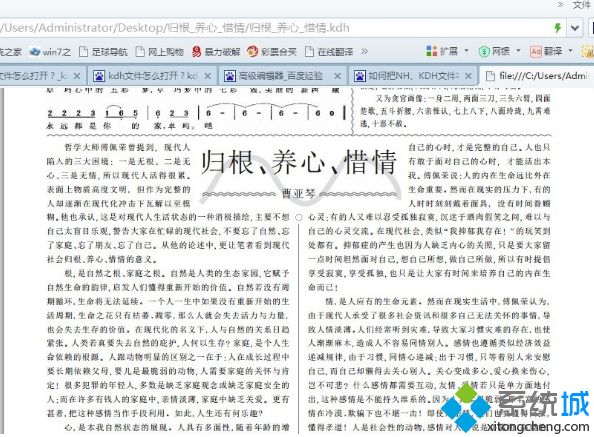Image resolution: width=594 pixels, height=437 pixels.
Task: Open the 文件 menu at top right
Action: (583, 5)
